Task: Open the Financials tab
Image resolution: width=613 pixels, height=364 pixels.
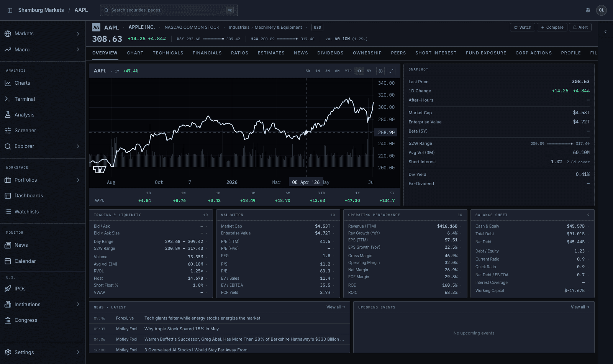Action: 207,53
